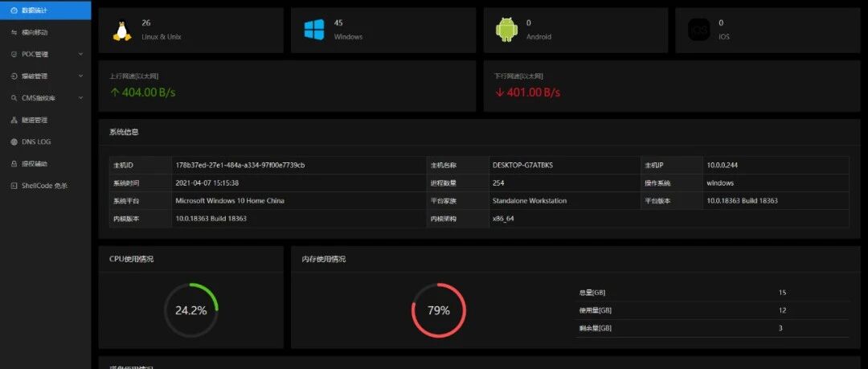
Task: Click the Standalone Workstation value
Action: pyautogui.click(x=530, y=200)
